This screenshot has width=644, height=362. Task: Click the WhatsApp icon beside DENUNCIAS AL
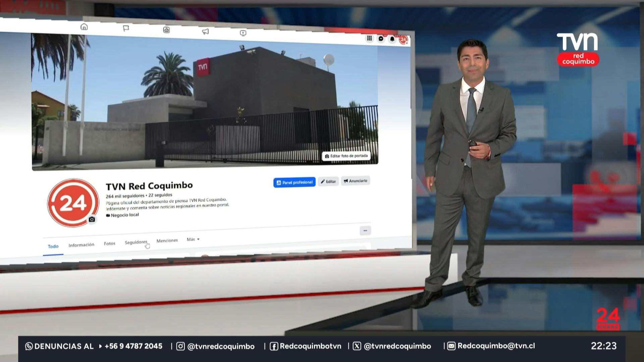[x=29, y=346]
